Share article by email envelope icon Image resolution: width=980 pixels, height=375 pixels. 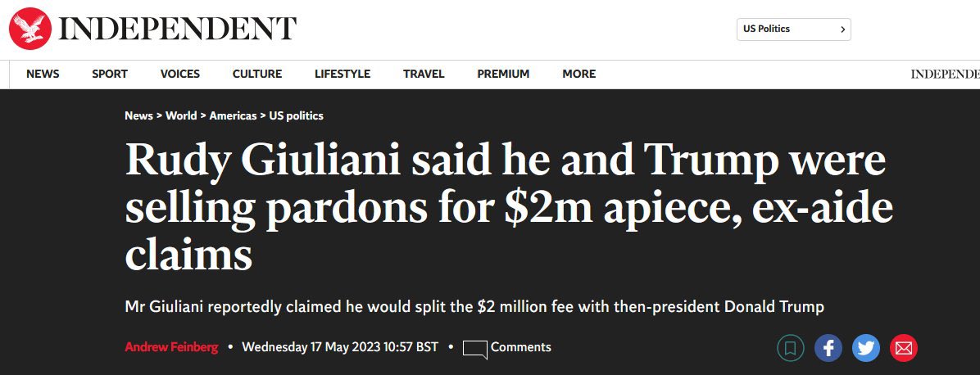tap(904, 348)
